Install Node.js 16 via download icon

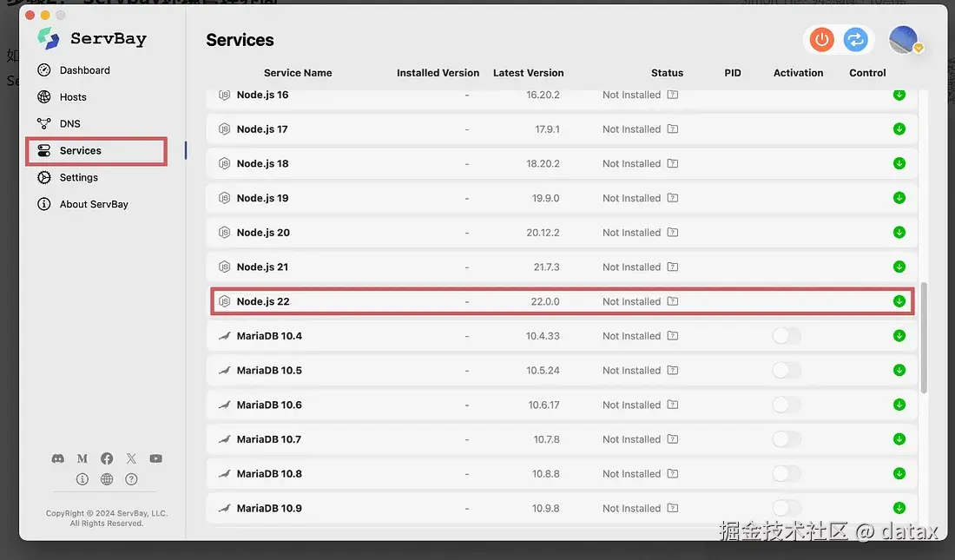click(x=899, y=95)
